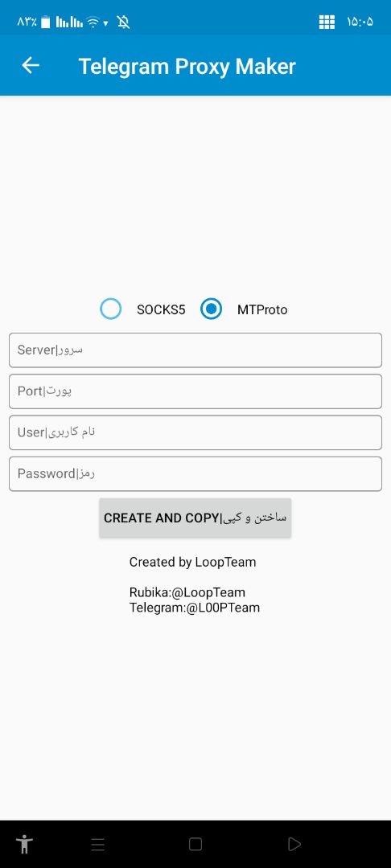391x868 pixels.
Task: Tap the muted bell notification icon
Action: [124, 23]
